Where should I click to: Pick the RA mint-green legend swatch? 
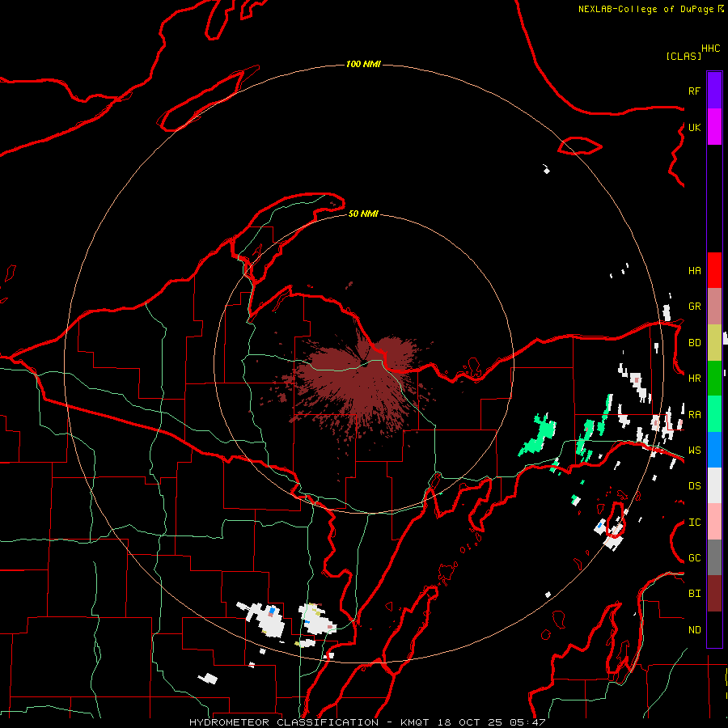tap(714, 414)
